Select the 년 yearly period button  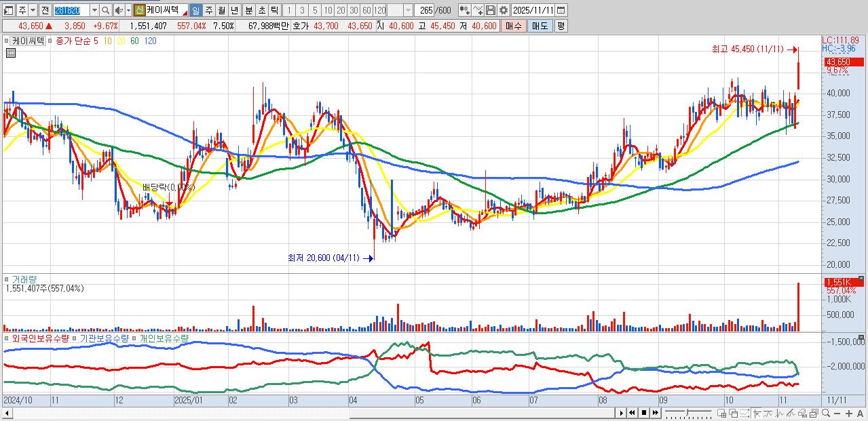(234, 10)
